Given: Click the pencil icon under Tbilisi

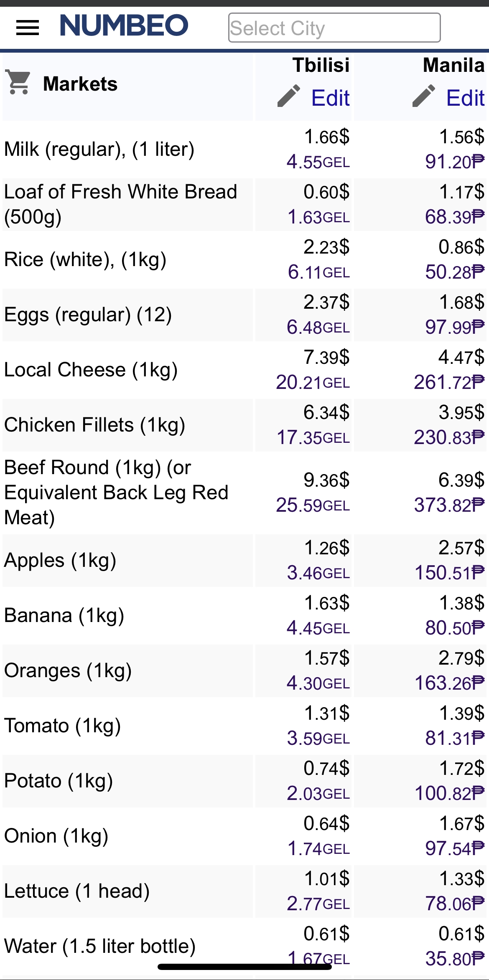Looking at the screenshot, I should click(289, 96).
